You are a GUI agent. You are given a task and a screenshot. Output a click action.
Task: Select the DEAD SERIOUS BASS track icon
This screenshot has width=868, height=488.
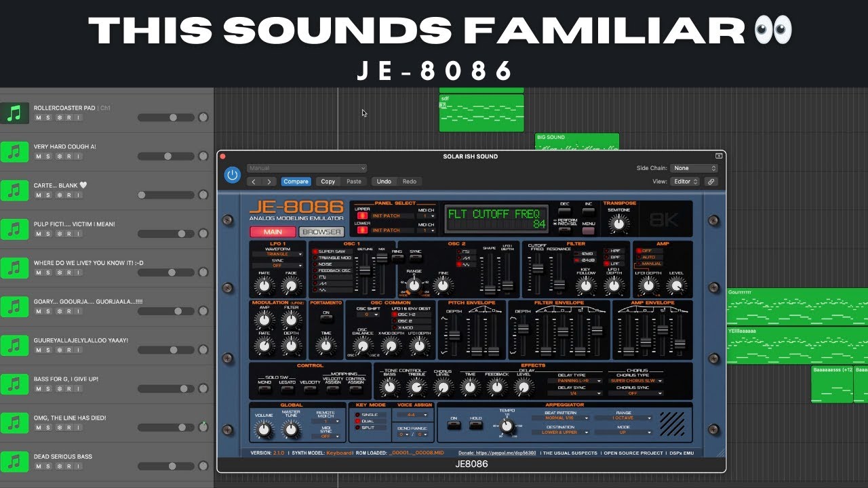[x=14, y=462]
